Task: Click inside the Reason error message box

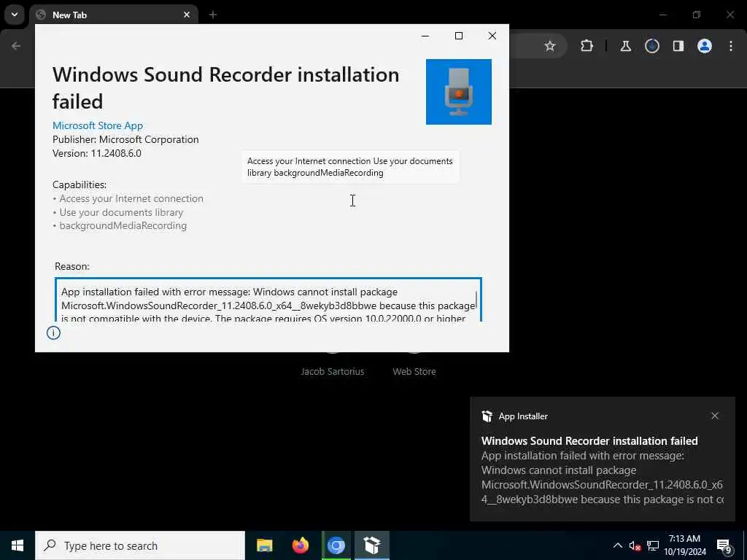Action: click(x=268, y=300)
